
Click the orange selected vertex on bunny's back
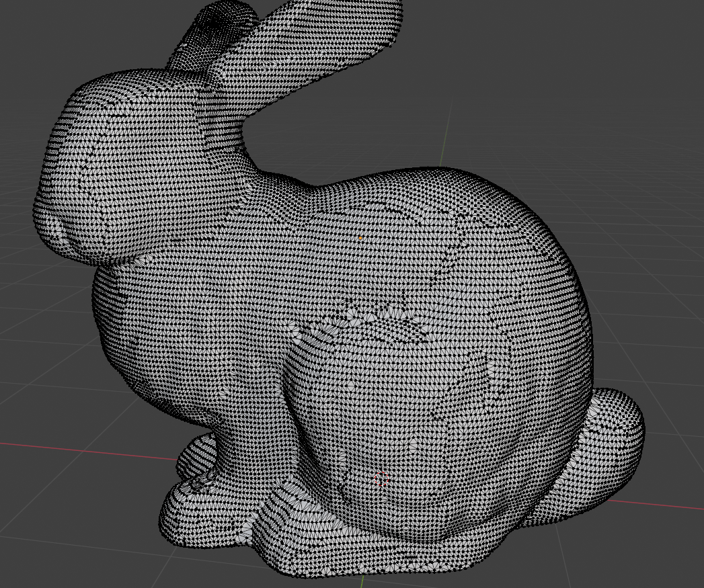360,239
